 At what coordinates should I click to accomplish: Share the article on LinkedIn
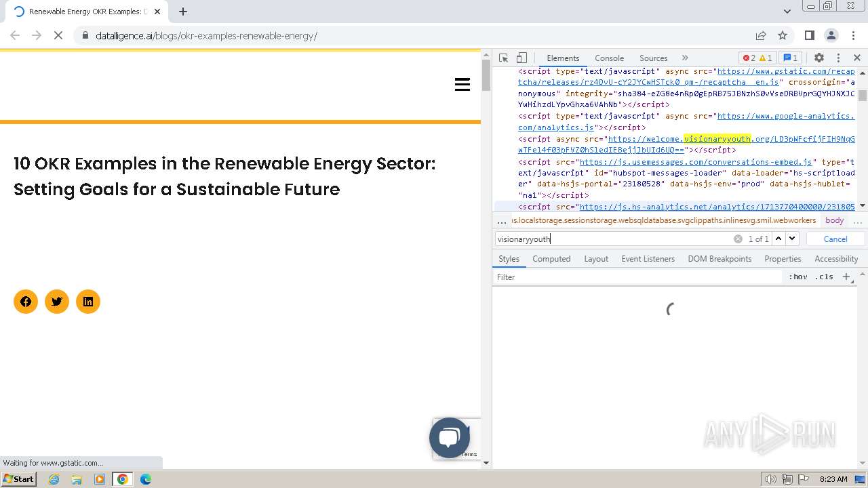pyautogui.click(x=88, y=302)
